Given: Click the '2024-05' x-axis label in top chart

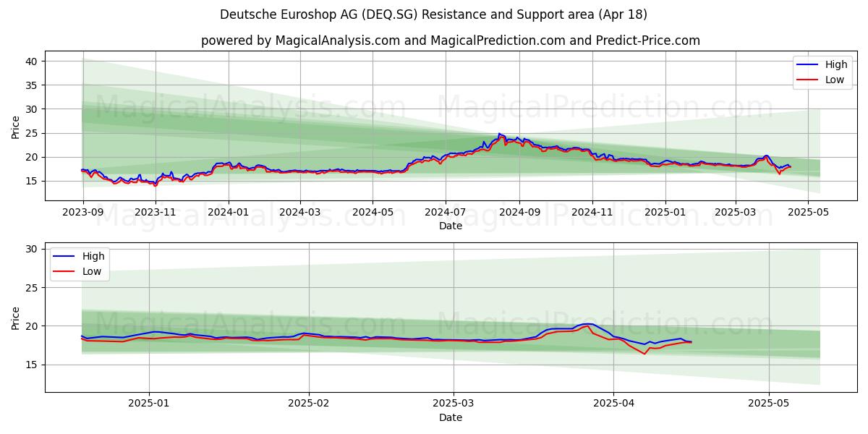Looking at the screenshot, I should point(373,213).
